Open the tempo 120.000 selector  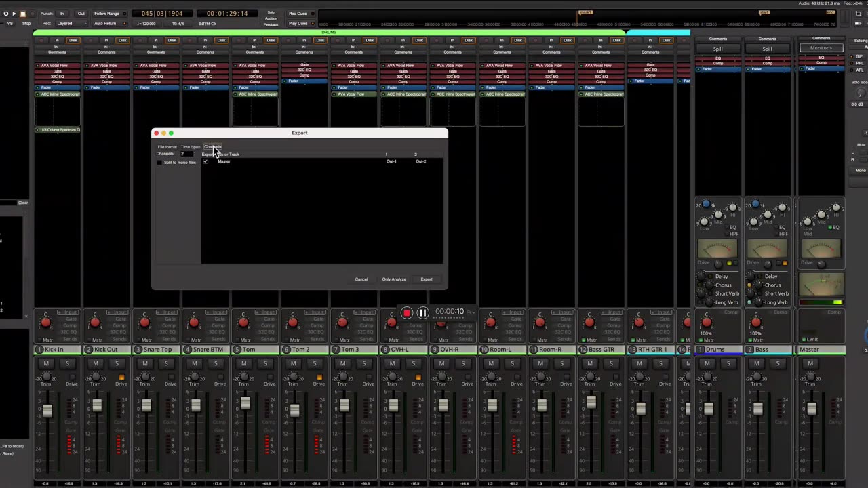(x=147, y=24)
